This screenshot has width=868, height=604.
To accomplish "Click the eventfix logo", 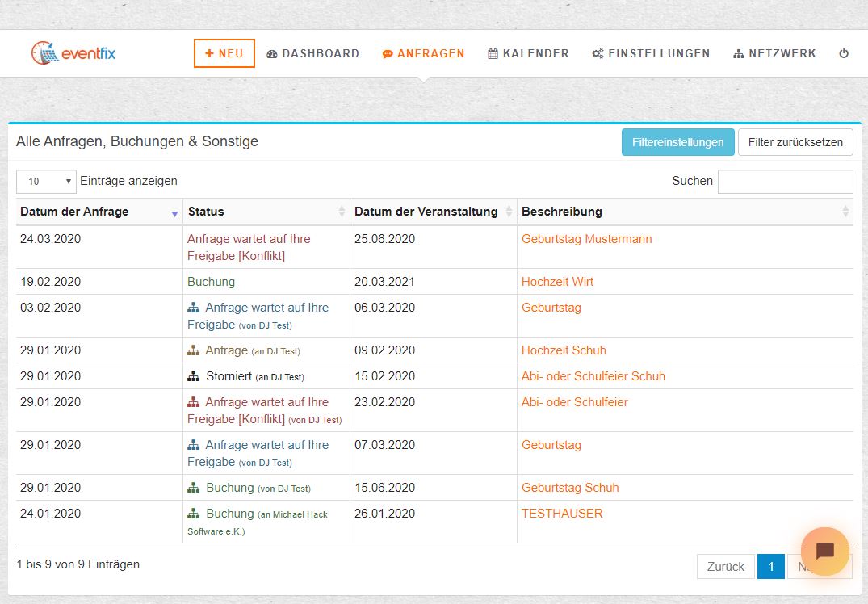I will pos(73,53).
